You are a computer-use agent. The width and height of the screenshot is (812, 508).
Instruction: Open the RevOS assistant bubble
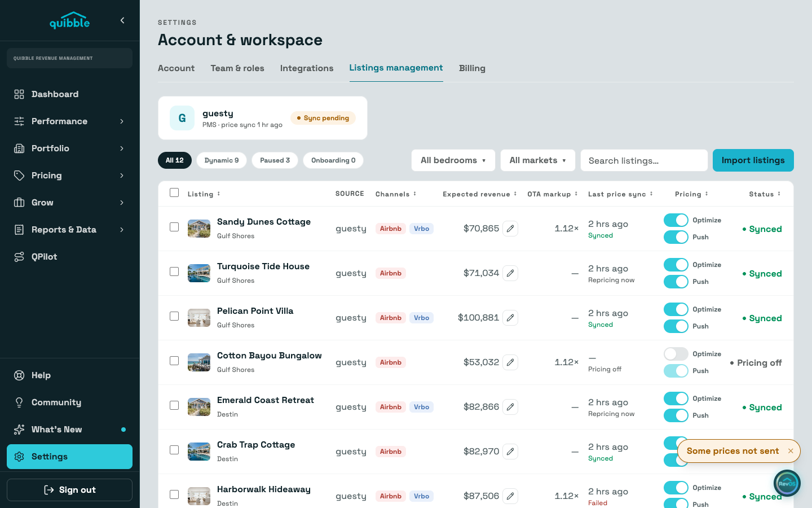point(787,483)
